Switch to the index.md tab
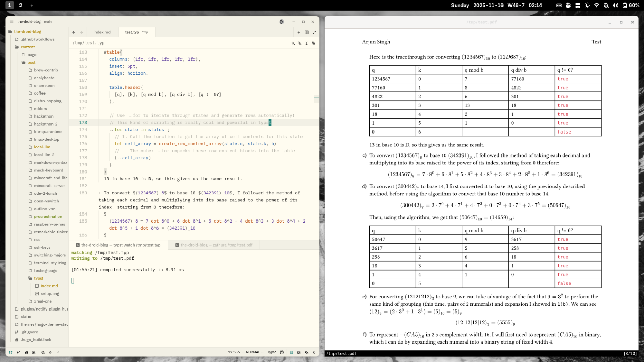 point(102,32)
